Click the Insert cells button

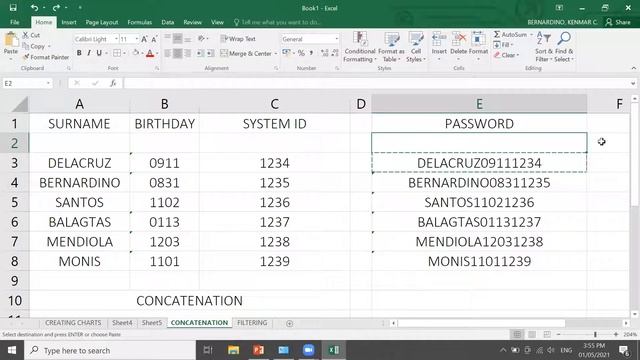(x=439, y=46)
